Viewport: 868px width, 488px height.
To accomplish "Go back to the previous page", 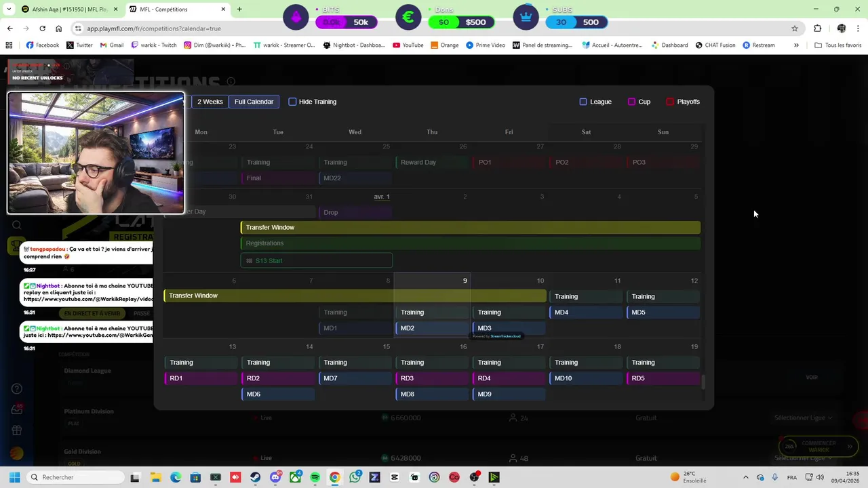I will [x=9, y=28].
